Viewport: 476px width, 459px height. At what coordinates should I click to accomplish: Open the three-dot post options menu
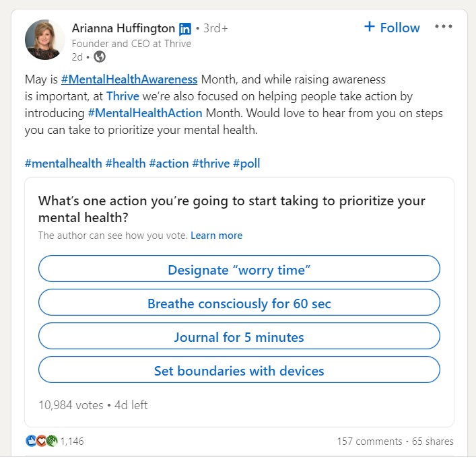pyautogui.click(x=443, y=27)
